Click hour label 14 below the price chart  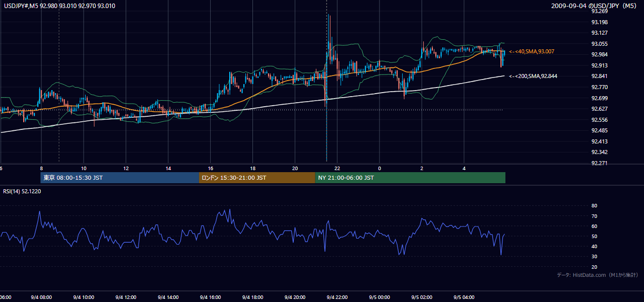(x=168, y=168)
